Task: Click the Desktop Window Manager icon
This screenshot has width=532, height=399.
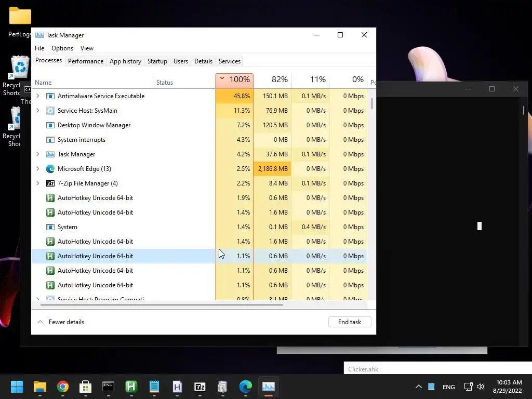Action: click(50, 125)
